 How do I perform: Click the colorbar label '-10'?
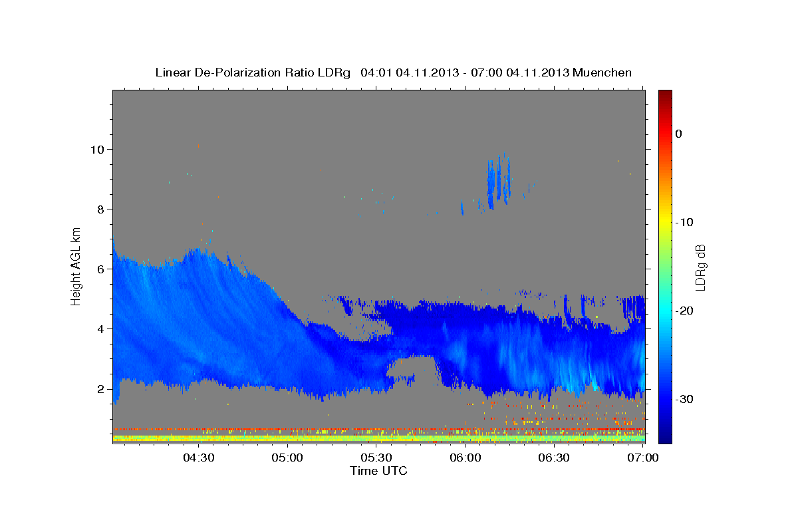pyautogui.click(x=684, y=222)
